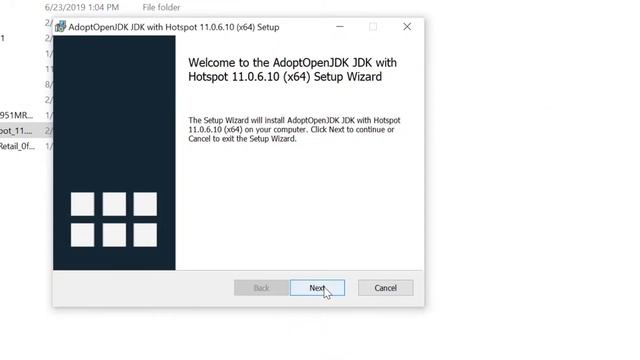The image size is (640, 360).
Task: Select the file ending in '951MR...' in File Explorer
Action: tap(16, 116)
